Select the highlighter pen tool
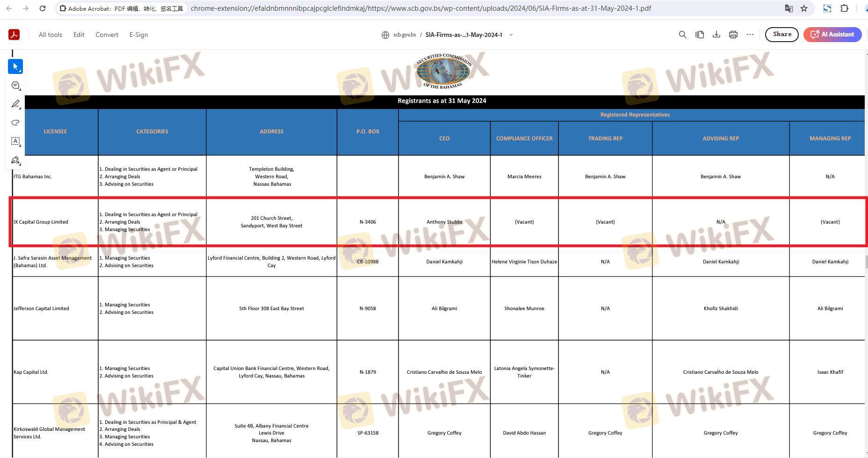868x458 pixels. click(x=15, y=104)
